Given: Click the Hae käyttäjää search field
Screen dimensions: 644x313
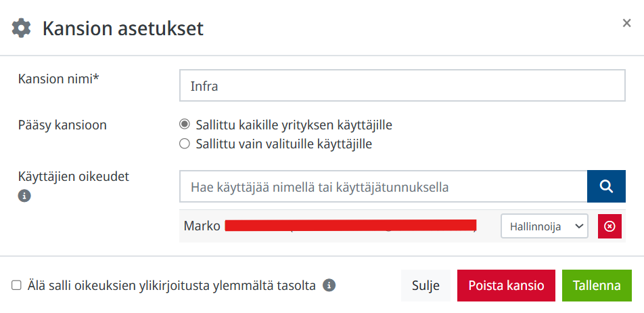Looking at the screenshot, I should [x=383, y=186].
